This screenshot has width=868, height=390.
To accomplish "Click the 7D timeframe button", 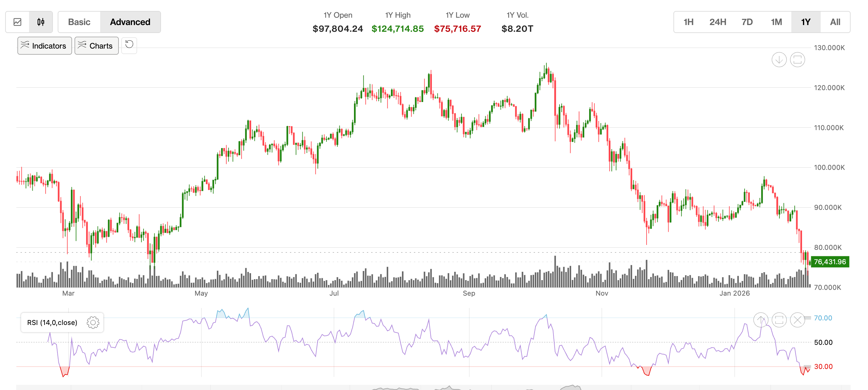I will [x=747, y=22].
